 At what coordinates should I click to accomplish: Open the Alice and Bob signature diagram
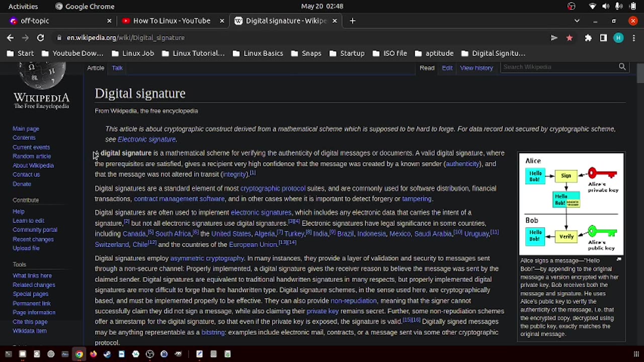click(x=571, y=204)
